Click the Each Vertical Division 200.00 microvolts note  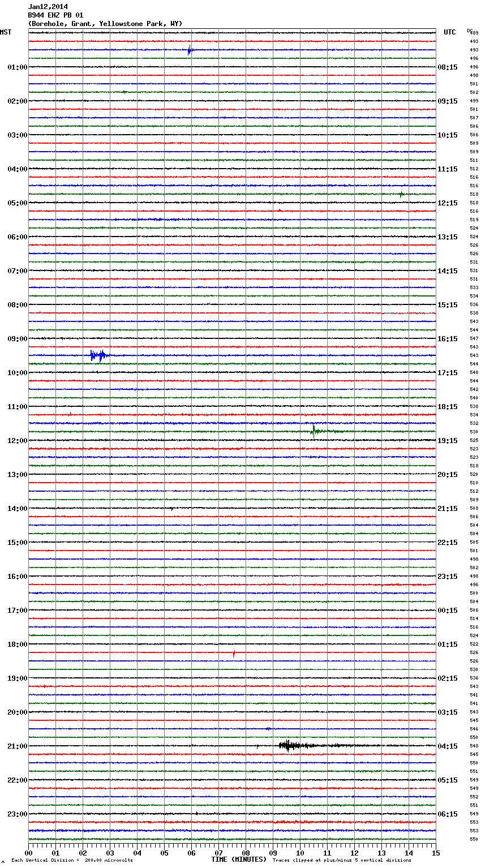click(72, 860)
